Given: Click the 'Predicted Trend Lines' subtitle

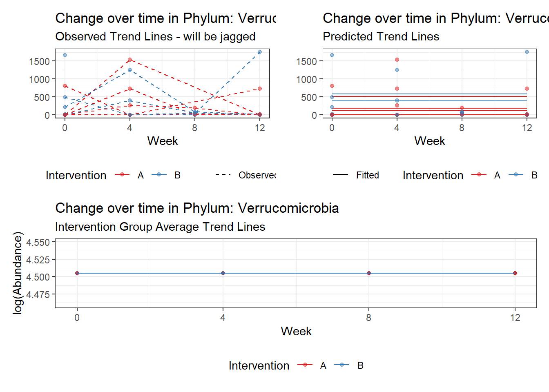Looking at the screenshot, I should (381, 37).
